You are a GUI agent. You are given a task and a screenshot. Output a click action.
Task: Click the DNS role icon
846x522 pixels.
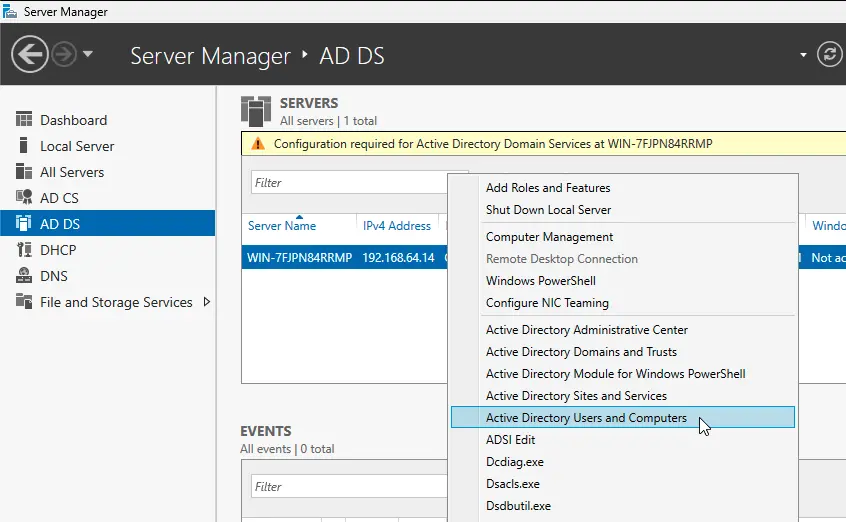tap(24, 276)
